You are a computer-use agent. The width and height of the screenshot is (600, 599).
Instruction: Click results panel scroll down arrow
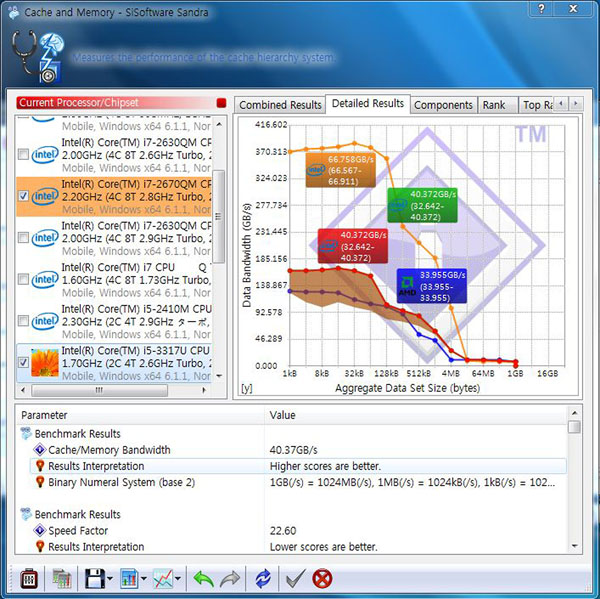point(574,546)
